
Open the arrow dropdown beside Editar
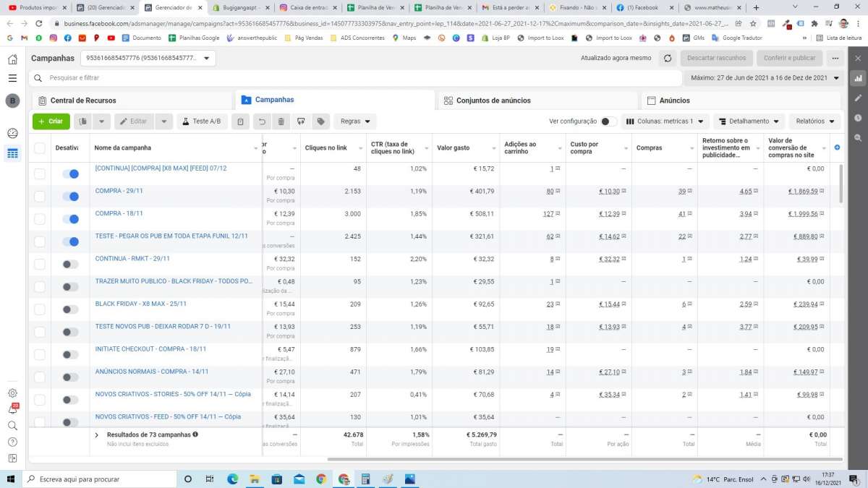point(164,121)
